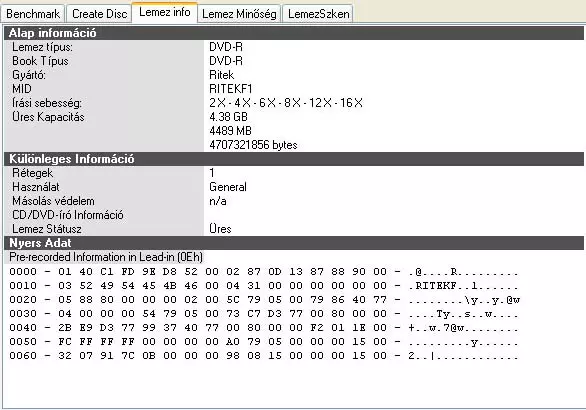Open the Create Disc tab
586x410 pixels.
pyautogui.click(x=99, y=14)
